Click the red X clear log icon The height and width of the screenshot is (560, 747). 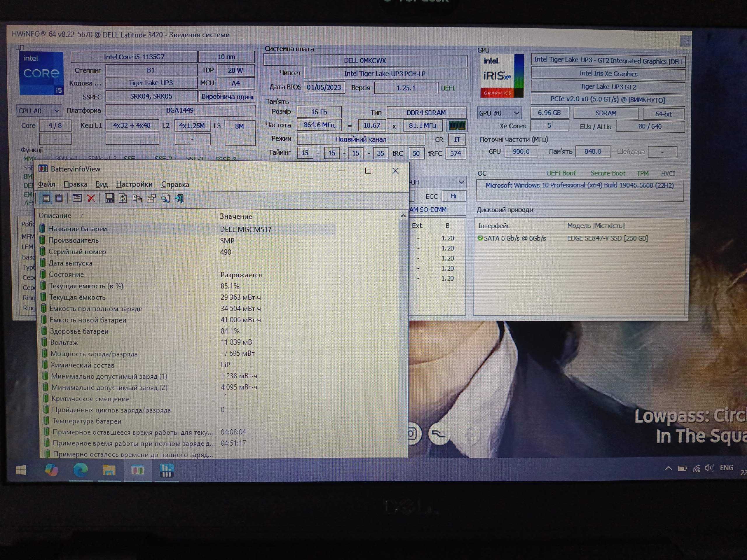[x=91, y=199]
